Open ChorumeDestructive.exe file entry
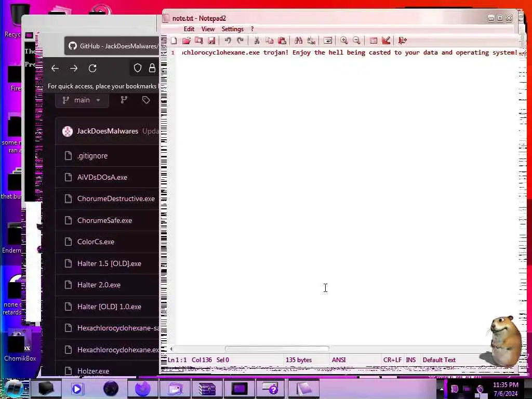Screen dimensions: 532x399 coord(116,198)
